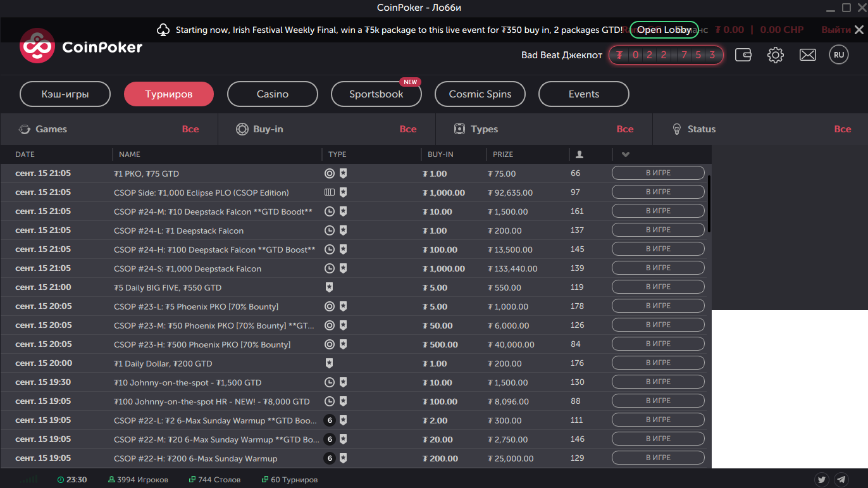This screenshot has height=488, width=868.
Task: Click В ИГРЕ for ₮1 PKO, ₮75 GTD
Action: pos(658,173)
